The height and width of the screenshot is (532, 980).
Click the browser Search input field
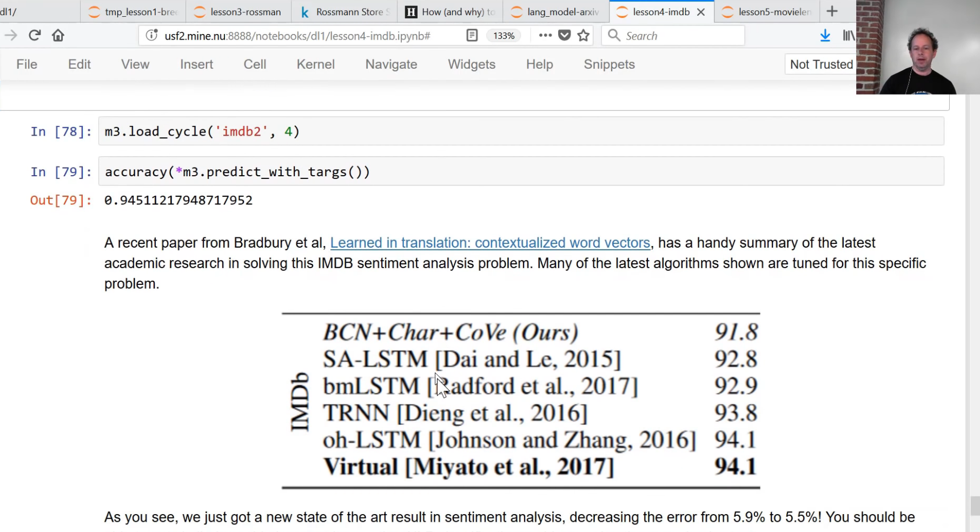pyautogui.click(x=681, y=36)
